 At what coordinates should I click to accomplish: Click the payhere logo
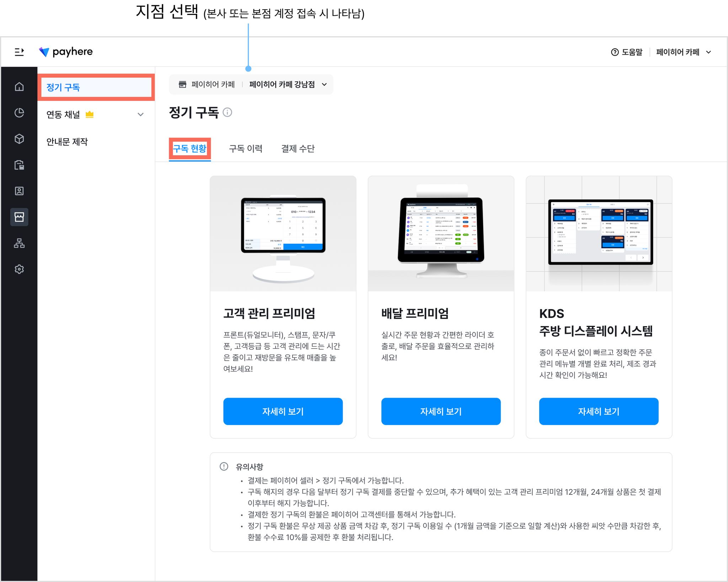click(x=66, y=52)
